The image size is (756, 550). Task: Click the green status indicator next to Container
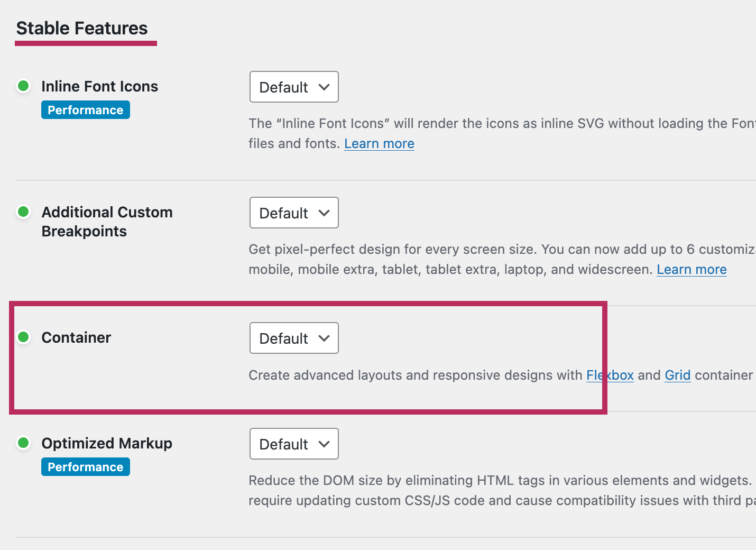point(23,337)
